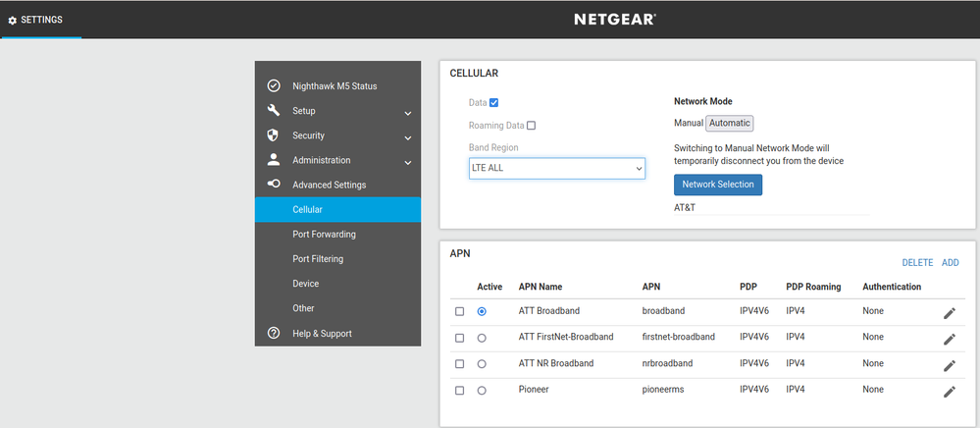
Task: Toggle the Data checkbox
Action: pos(493,103)
